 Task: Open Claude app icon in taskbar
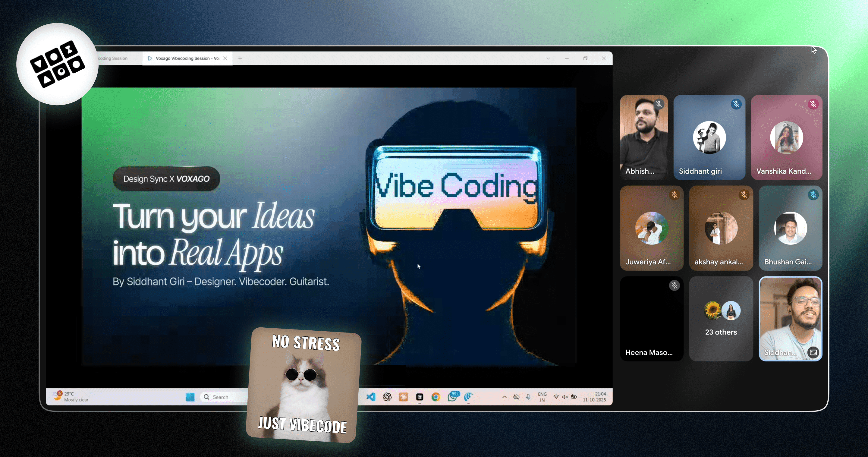403,397
